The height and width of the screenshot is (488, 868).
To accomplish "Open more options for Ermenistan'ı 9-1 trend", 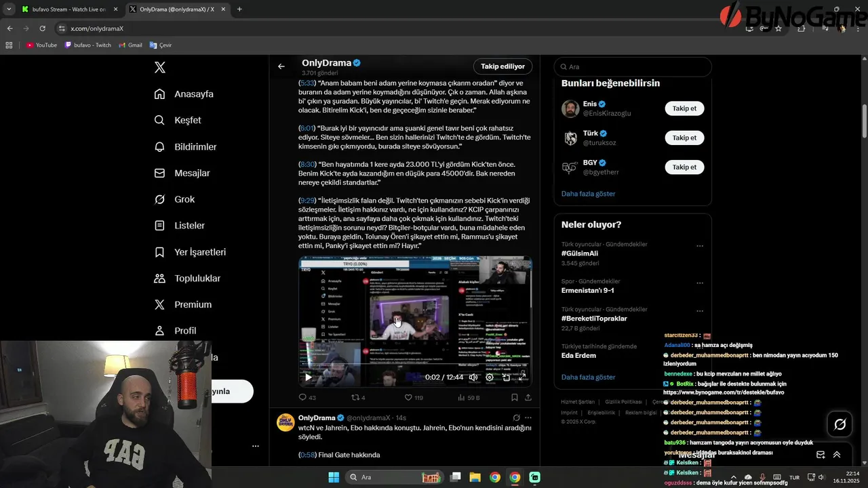I will [700, 283].
